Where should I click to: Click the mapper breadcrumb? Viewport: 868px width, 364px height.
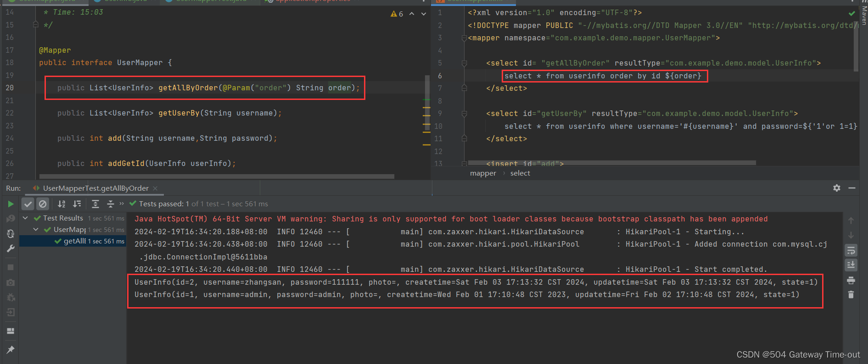pos(483,173)
